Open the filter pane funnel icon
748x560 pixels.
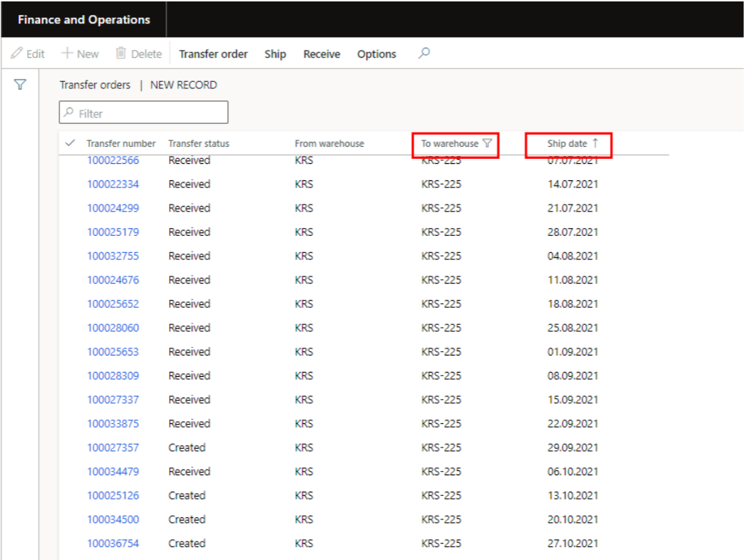click(20, 85)
